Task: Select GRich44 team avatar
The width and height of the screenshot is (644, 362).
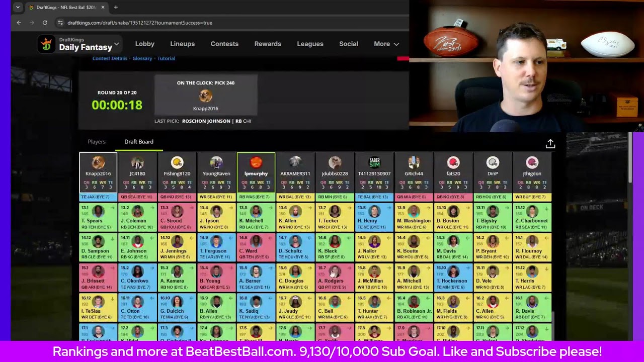Action: pos(414,162)
